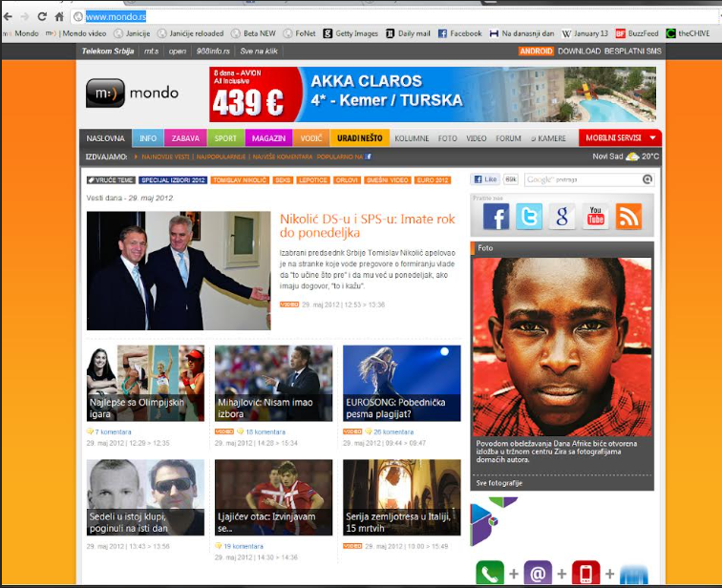Switch to the INFO tab
This screenshot has width=722, height=588.
pos(148,138)
